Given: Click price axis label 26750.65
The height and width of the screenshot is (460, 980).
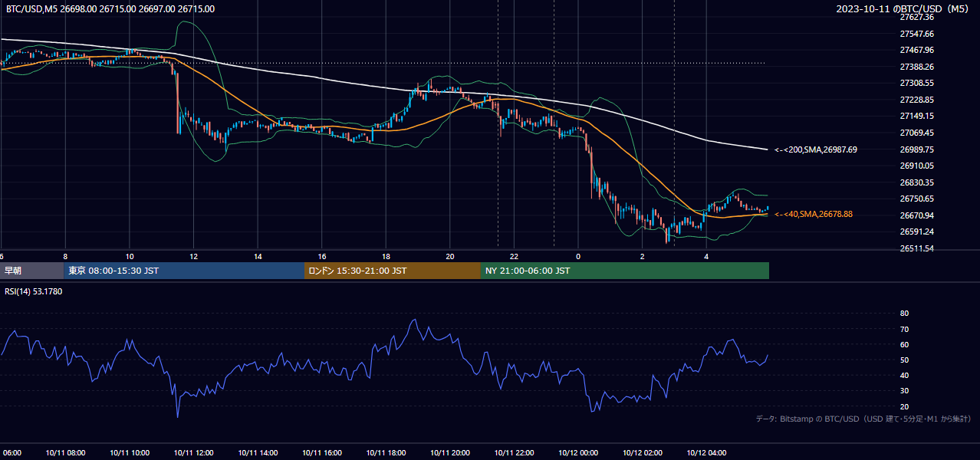Looking at the screenshot, I should pos(916,199).
